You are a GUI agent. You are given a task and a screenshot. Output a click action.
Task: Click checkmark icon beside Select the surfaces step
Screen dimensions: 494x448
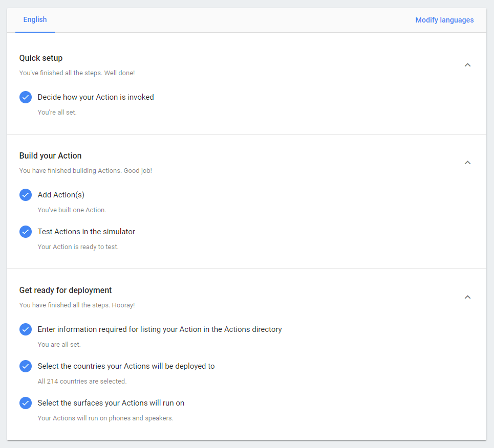(x=26, y=403)
